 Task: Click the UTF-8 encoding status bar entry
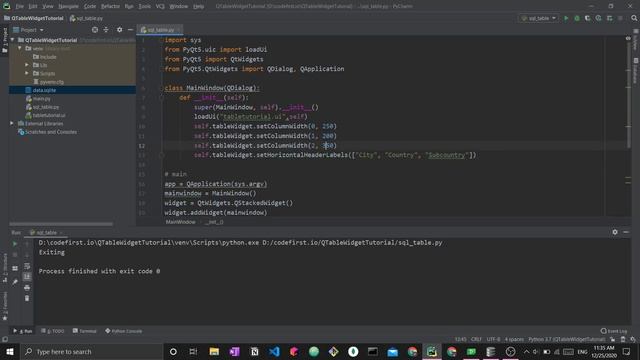click(x=493, y=340)
